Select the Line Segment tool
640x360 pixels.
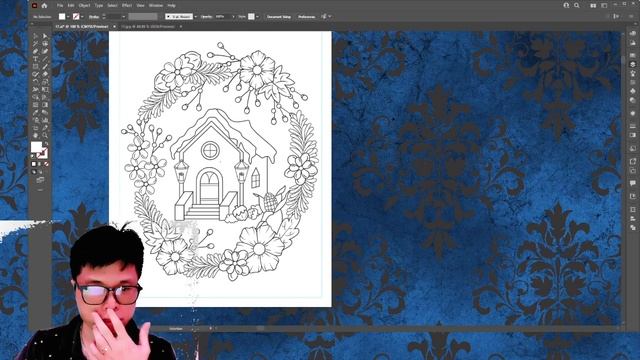(x=45, y=59)
